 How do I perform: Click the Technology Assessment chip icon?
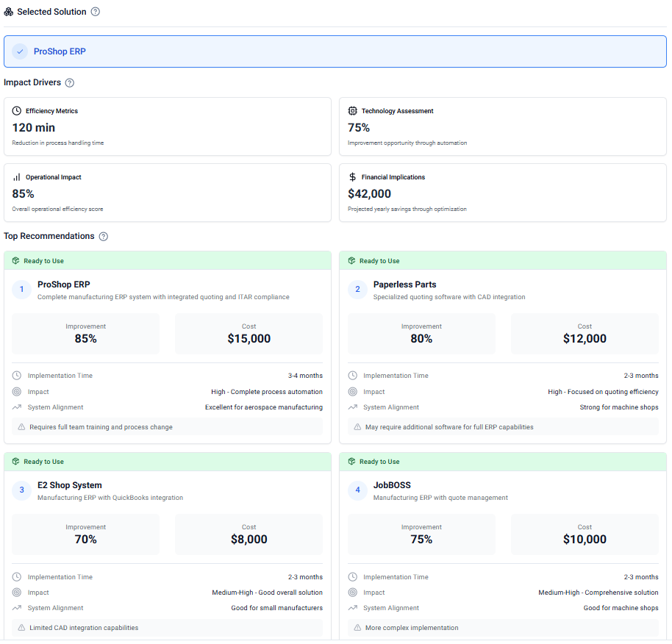(352, 111)
